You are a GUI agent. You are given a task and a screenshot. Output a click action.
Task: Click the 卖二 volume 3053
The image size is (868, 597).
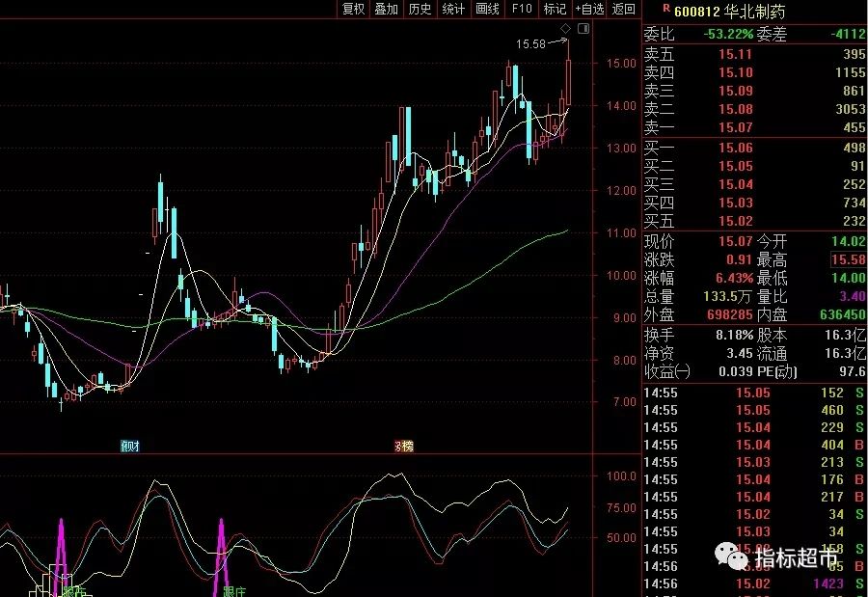click(851, 109)
